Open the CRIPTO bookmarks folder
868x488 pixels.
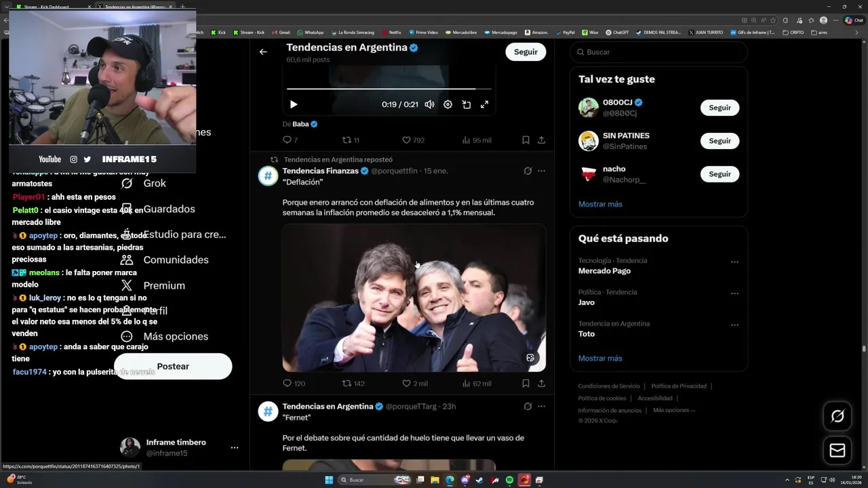click(794, 32)
